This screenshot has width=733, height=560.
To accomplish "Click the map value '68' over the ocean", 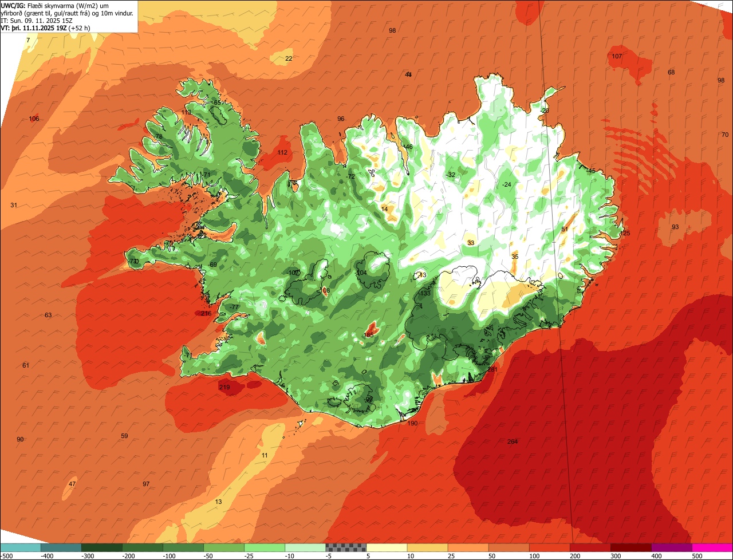I will (x=671, y=72).
